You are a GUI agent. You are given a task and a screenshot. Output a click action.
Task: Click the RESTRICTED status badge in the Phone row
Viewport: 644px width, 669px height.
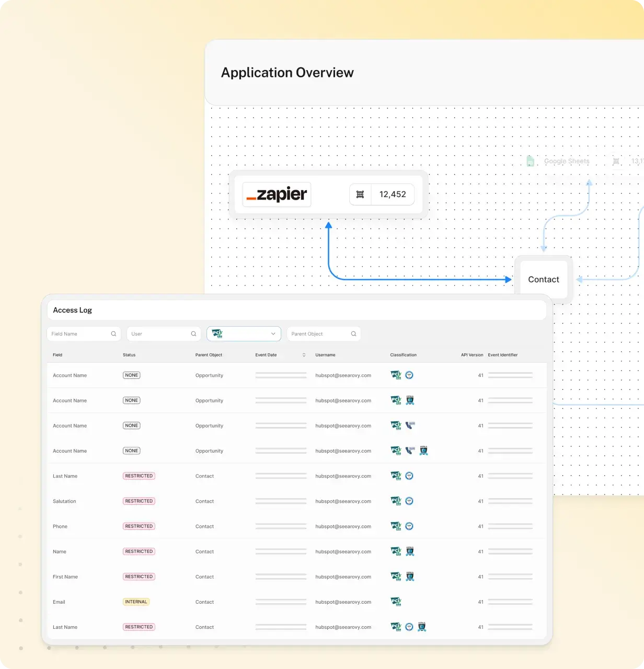click(x=139, y=526)
